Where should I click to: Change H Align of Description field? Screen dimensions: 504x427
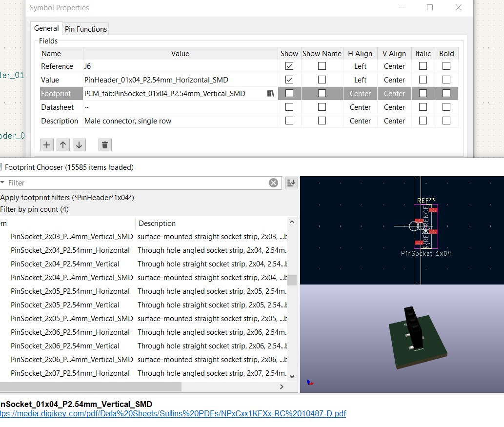[x=360, y=121]
